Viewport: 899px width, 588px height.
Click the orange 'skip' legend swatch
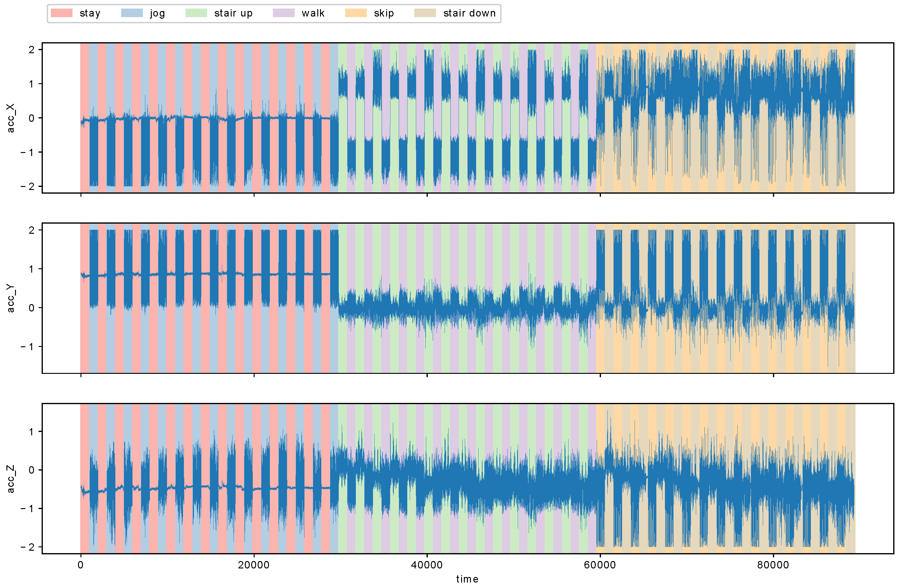(x=356, y=13)
